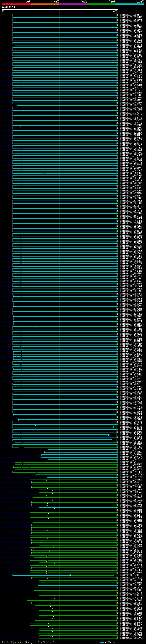Viewport: 146px width, 644px height.
Task: Select hit label UniRef100_Q08733
Action: coord(131,246)
